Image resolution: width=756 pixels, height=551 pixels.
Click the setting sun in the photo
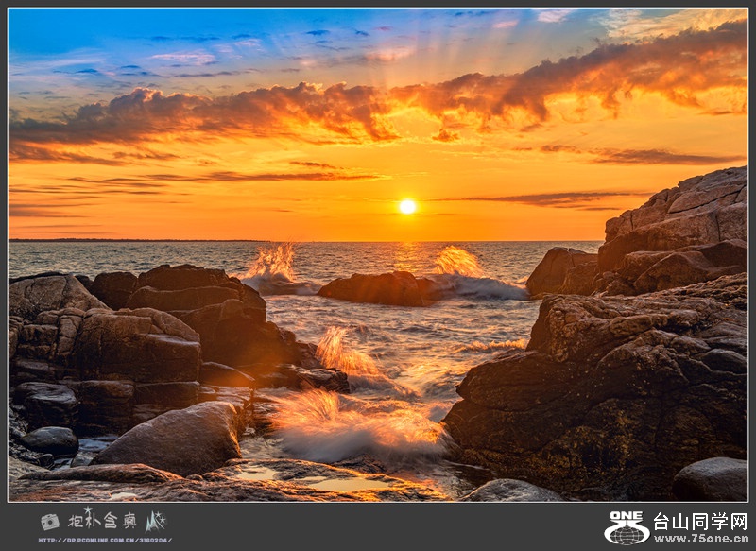[407, 206]
